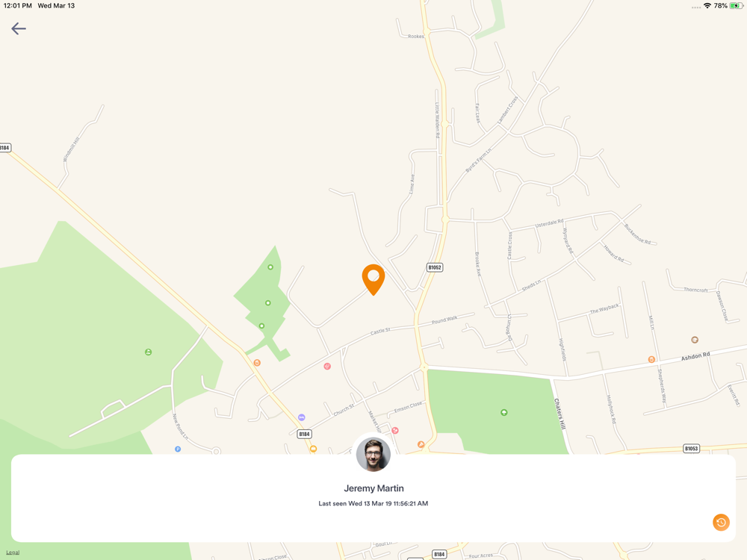Open the Legal link on the map
Viewport: 747px width, 560px height.
pyautogui.click(x=13, y=553)
